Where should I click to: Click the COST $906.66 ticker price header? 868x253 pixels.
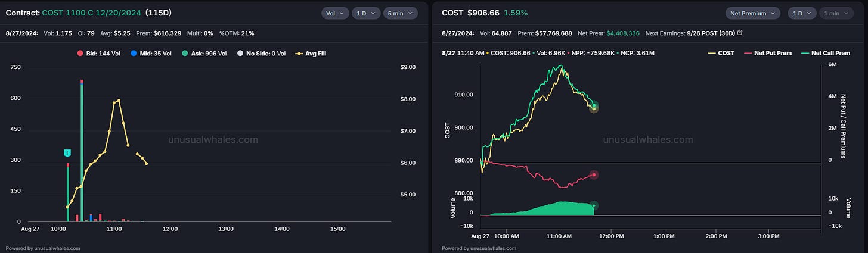[471, 13]
